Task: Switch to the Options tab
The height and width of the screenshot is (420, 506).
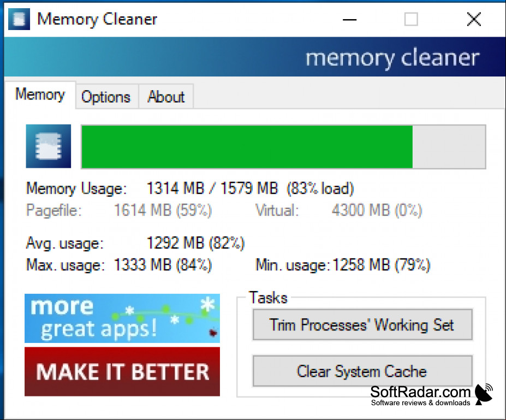Action: tap(106, 97)
